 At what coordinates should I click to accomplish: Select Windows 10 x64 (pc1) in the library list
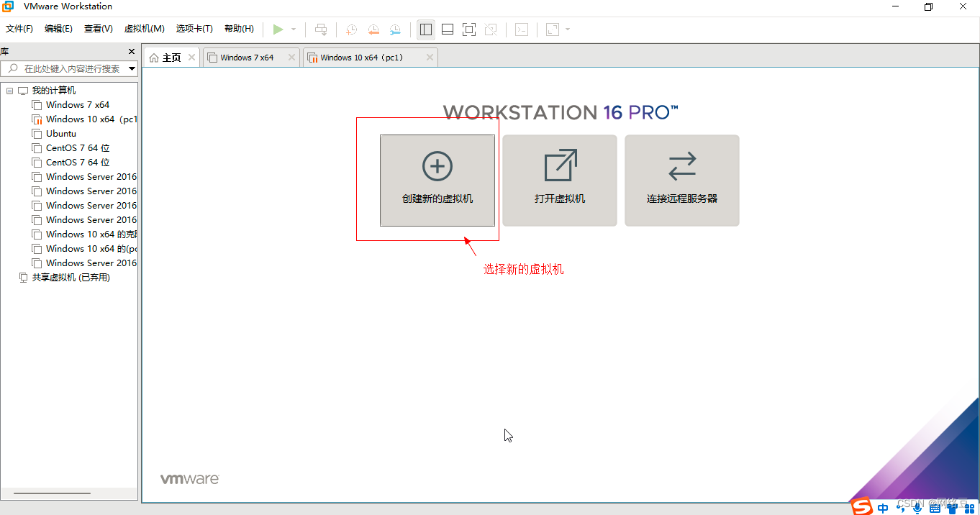91,119
